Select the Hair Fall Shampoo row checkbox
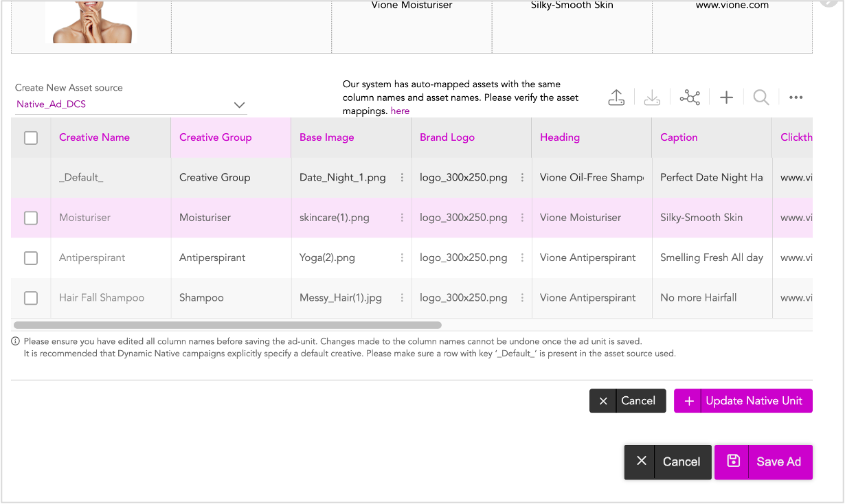845x504 pixels. [x=31, y=298]
